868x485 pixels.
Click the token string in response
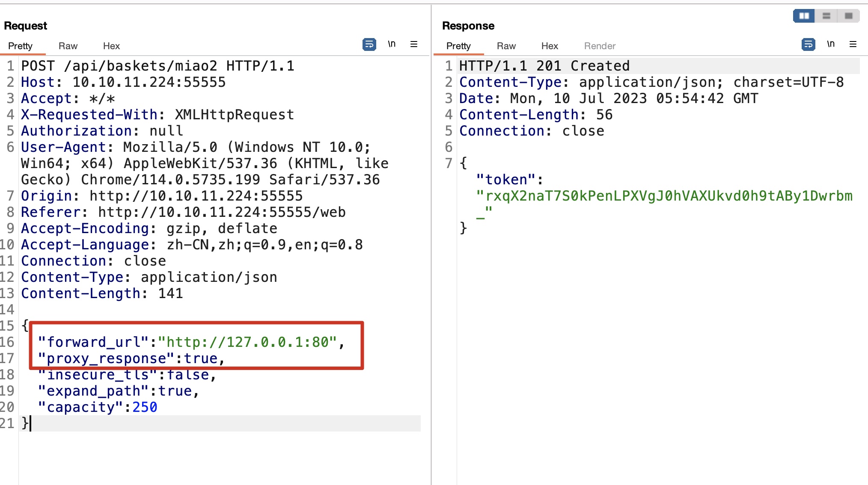(x=664, y=196)
